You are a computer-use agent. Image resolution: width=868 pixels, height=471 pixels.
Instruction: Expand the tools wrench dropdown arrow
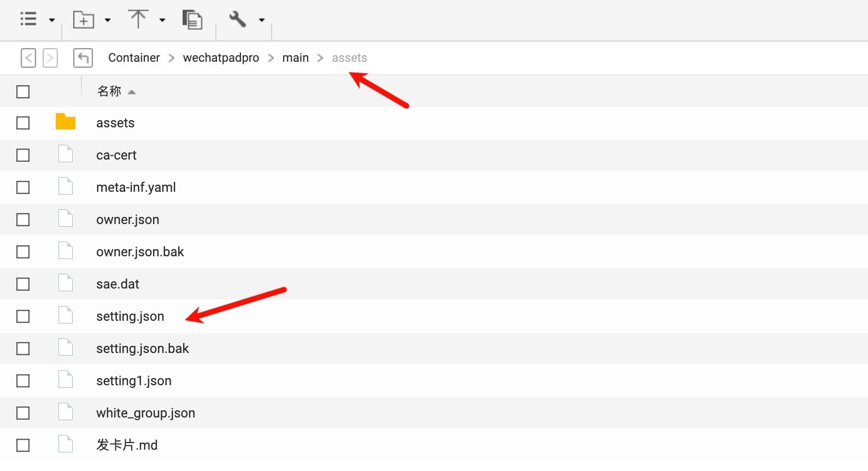point(262,20)
